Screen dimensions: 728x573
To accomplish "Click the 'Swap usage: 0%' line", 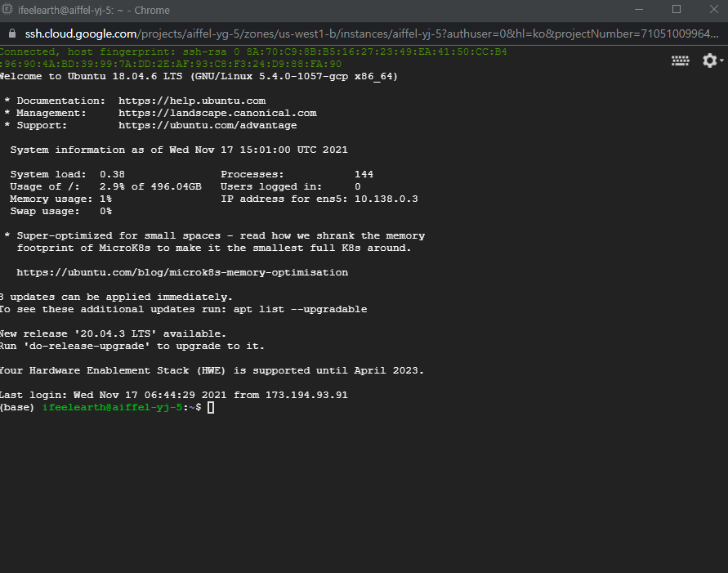I will pos(60,211).
